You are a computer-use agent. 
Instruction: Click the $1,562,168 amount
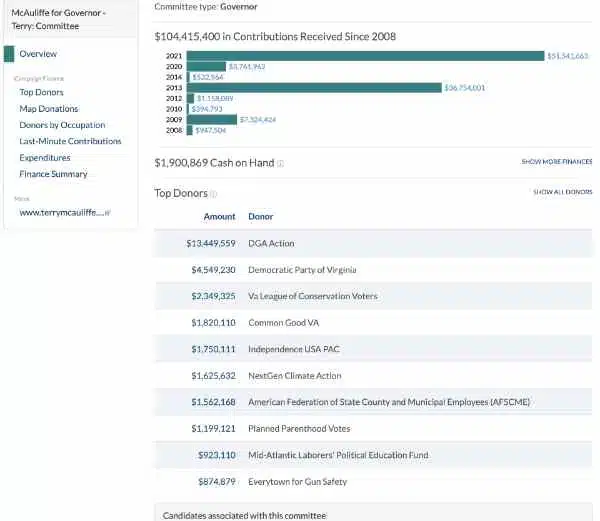coord(214,402)
